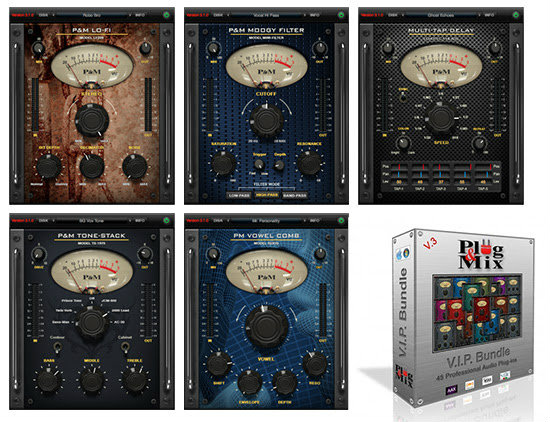Flip the Sync toggle switch on Multi-Tap Delay

coord(403,98)
